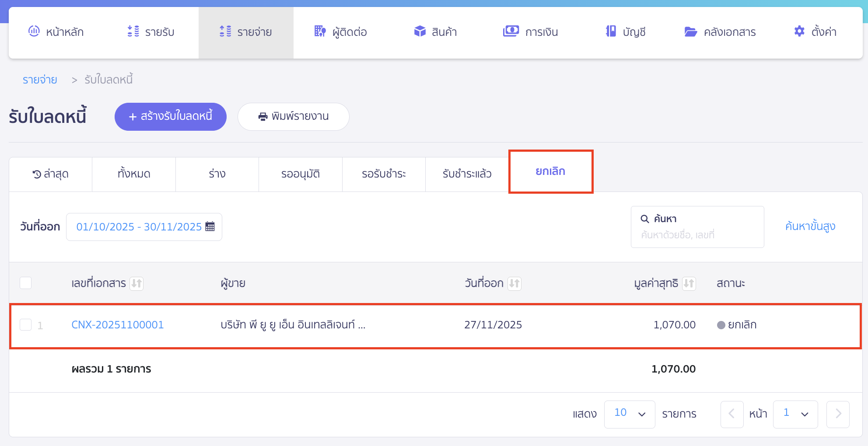Open the สินค้า box icon
The width and height of the screenshot is (868, 446).
coord(420,31)
